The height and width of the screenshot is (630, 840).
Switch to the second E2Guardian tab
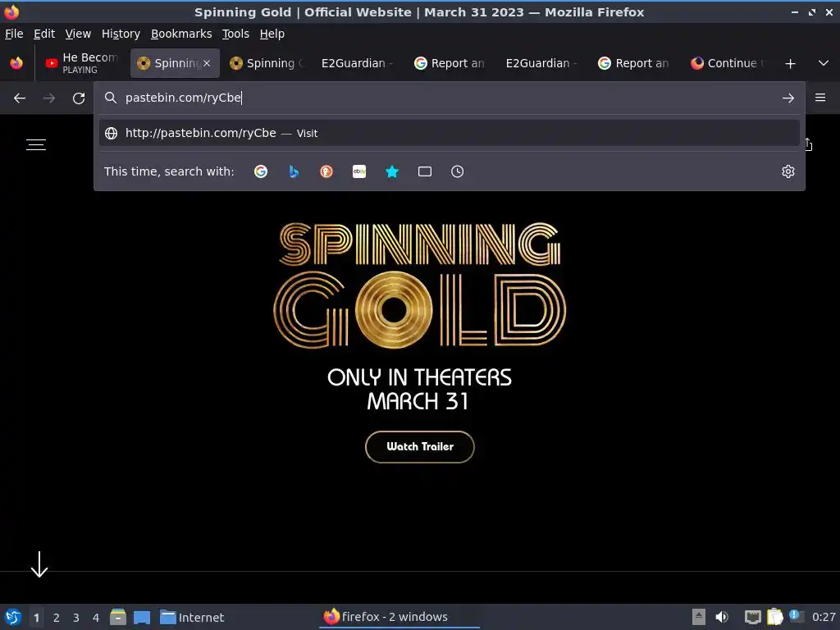[x=541, y=63]
